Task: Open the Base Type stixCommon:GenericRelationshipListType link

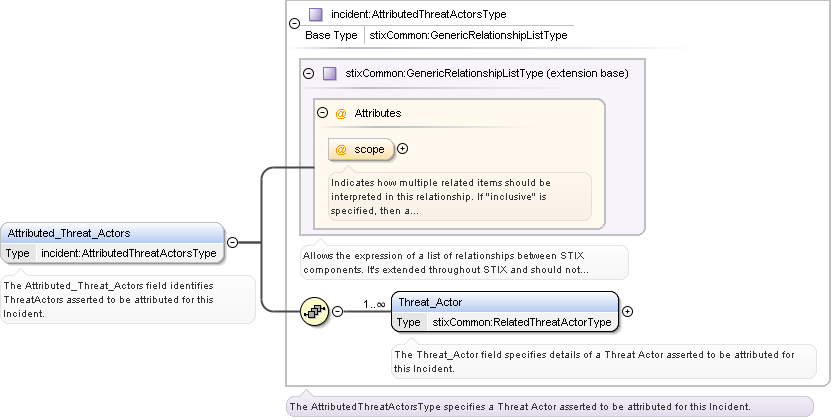Action: pos(468,35)
